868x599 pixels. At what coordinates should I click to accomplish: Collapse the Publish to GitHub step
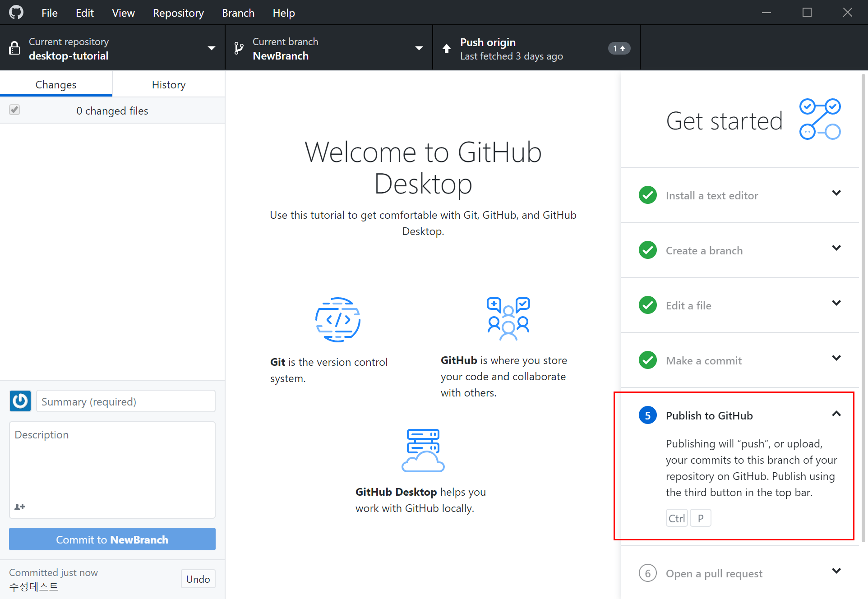836,413
